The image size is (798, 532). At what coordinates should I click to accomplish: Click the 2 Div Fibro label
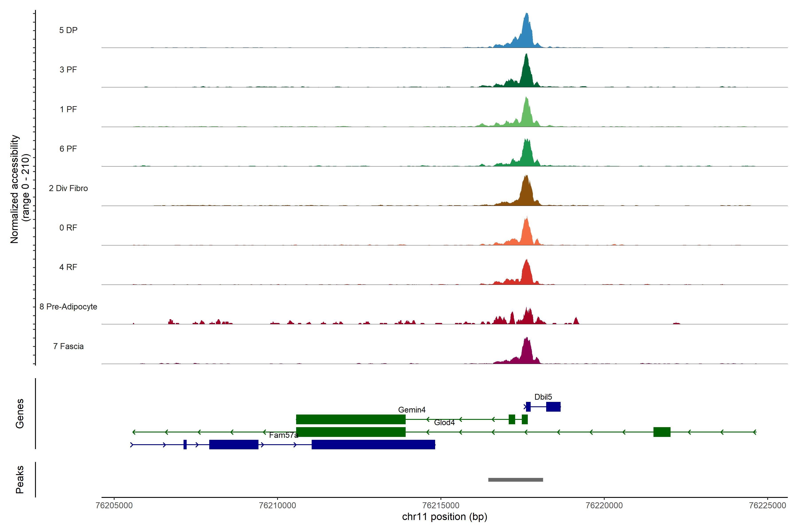[x=68, y=188]
